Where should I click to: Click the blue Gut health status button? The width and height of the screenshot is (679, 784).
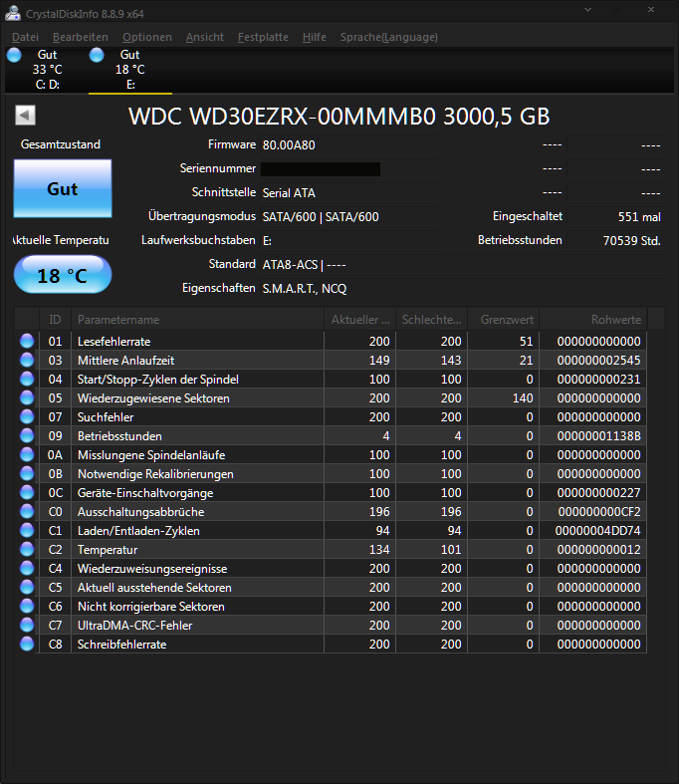pos(63,188)
